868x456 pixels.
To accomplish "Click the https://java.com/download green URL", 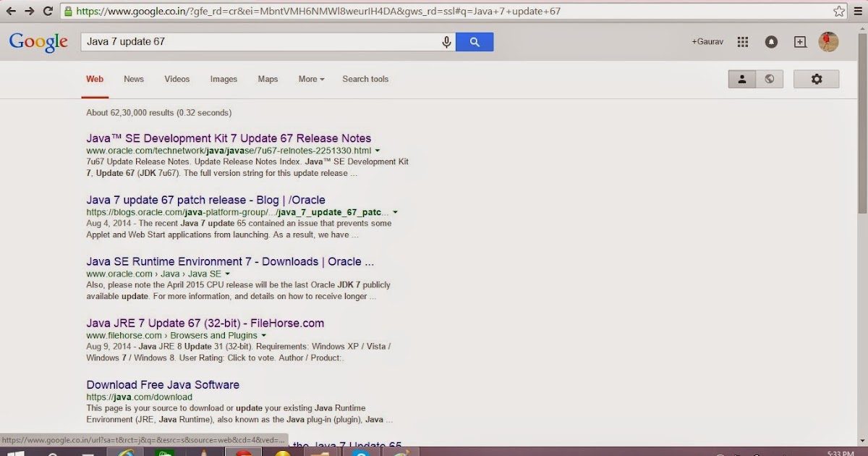I will 139,397.
